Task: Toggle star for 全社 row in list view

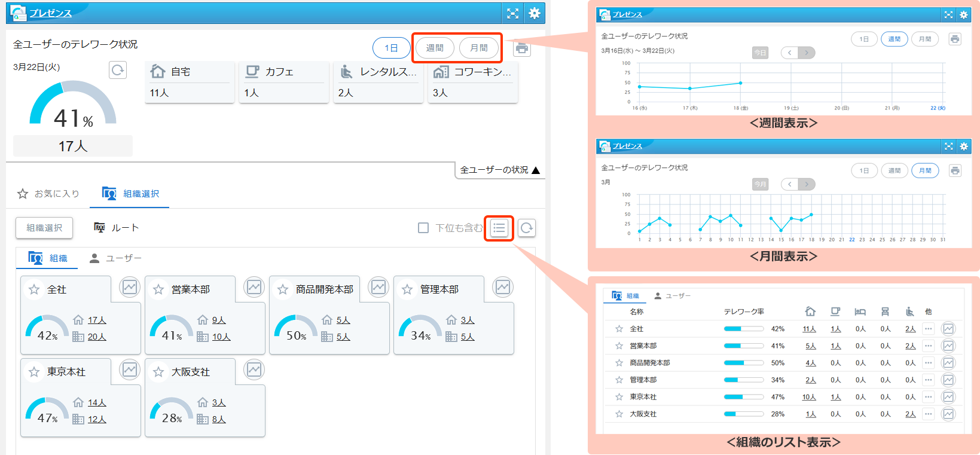Action: click(x=619, y=329)
